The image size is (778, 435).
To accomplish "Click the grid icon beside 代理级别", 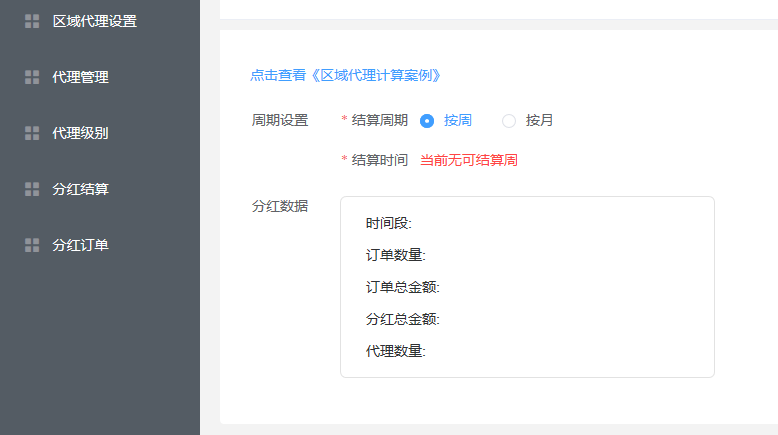I will coord(32,133).
